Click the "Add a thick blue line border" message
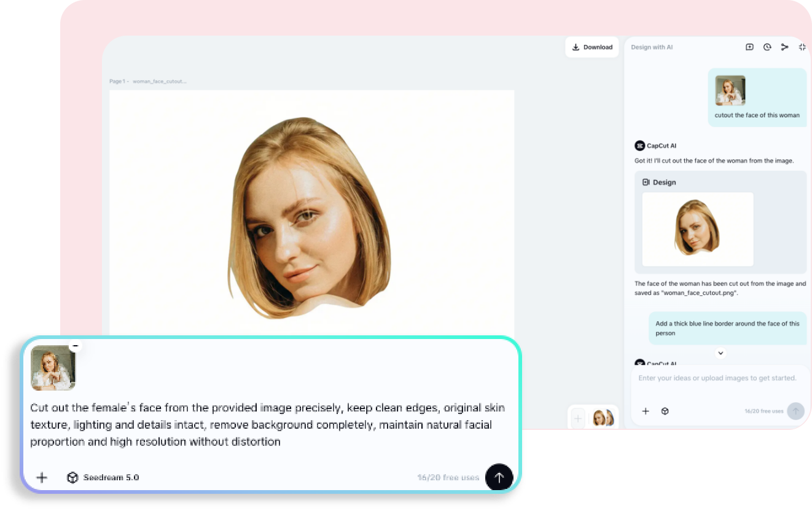 [x=728, y=328]
